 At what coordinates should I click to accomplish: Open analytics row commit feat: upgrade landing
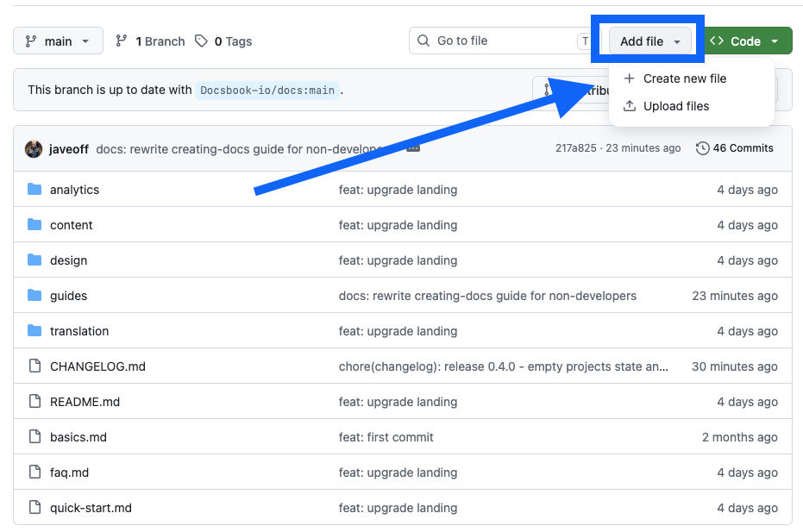tap(398, 190)
